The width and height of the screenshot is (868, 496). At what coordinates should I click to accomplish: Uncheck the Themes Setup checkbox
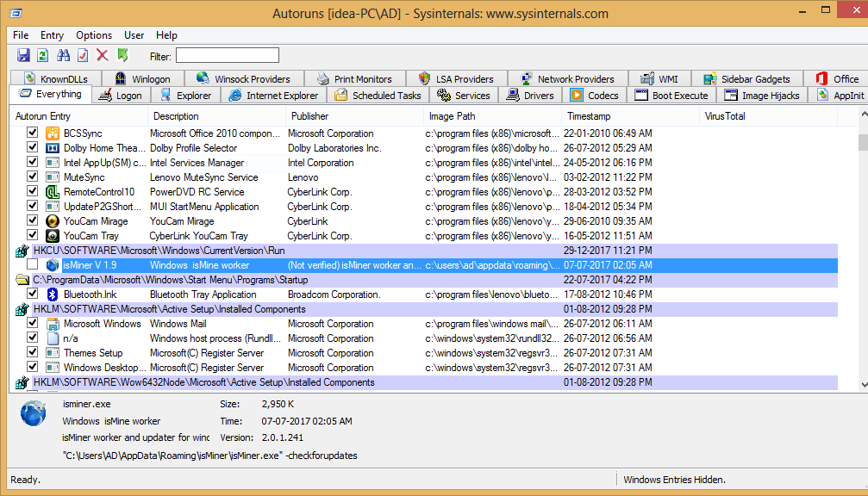coord(33,353)
